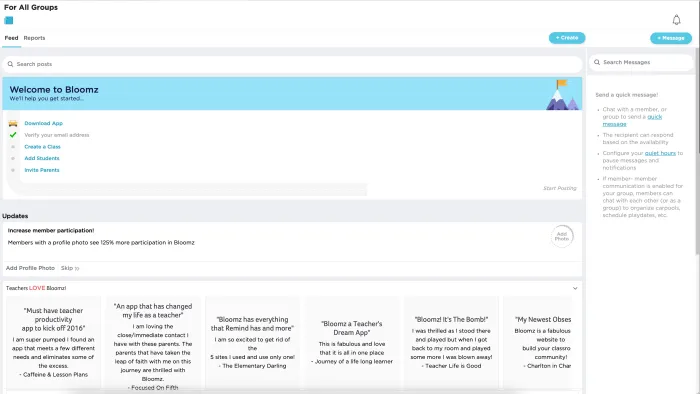Click the Welcome to Bloomz banner heading
Screen dimensions: 700x394
pos(54,90)
